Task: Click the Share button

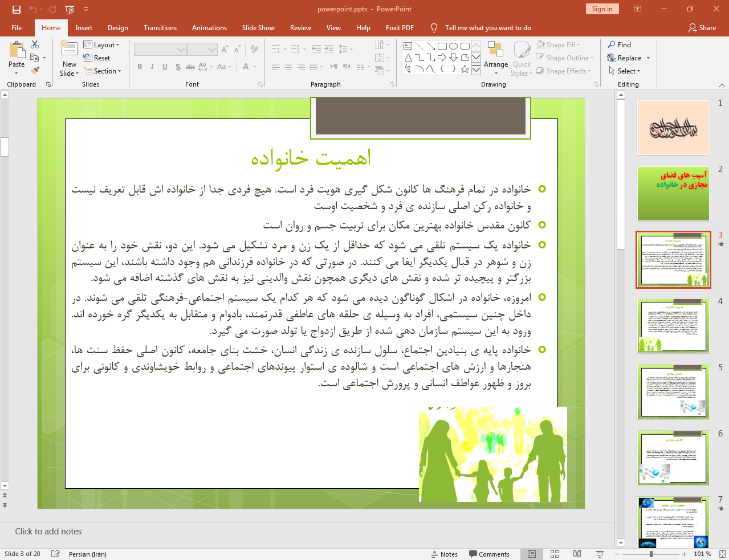Action: (x=702, y=28)
